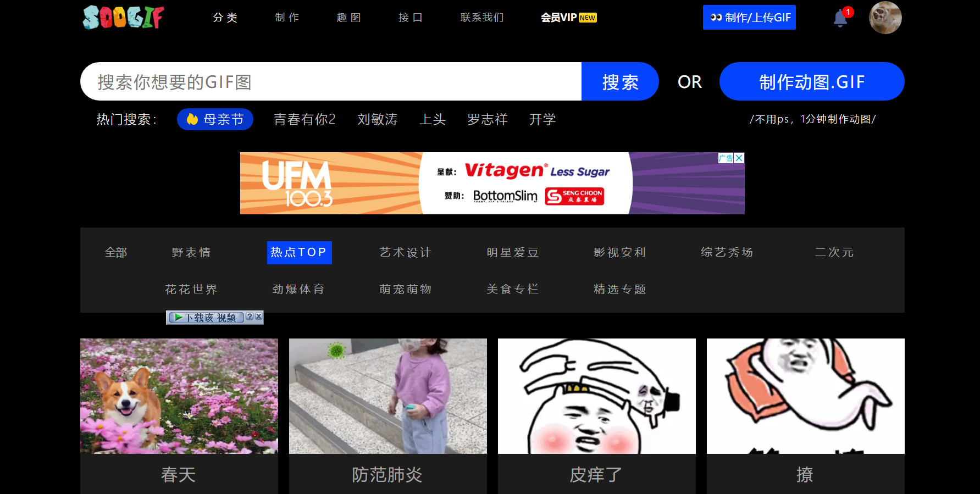Open the notification bell icon
Image resolution: width=980 pixels, height=494 pixels.
pyautogui.click(x=840, y=18)
